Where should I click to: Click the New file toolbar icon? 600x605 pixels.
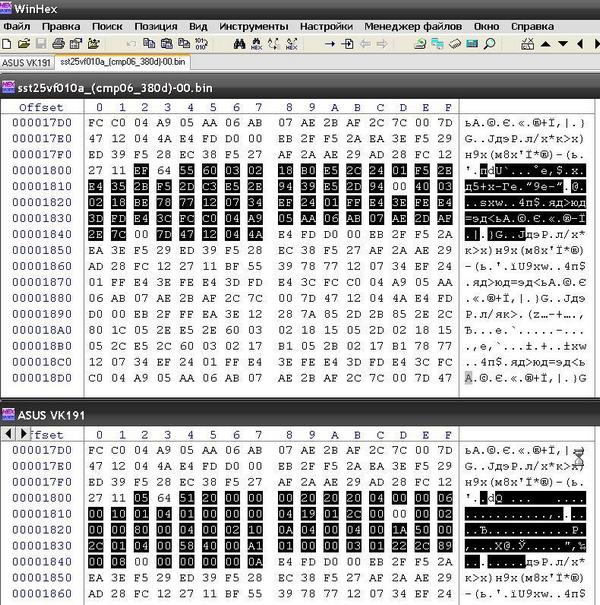pos(7,44)
